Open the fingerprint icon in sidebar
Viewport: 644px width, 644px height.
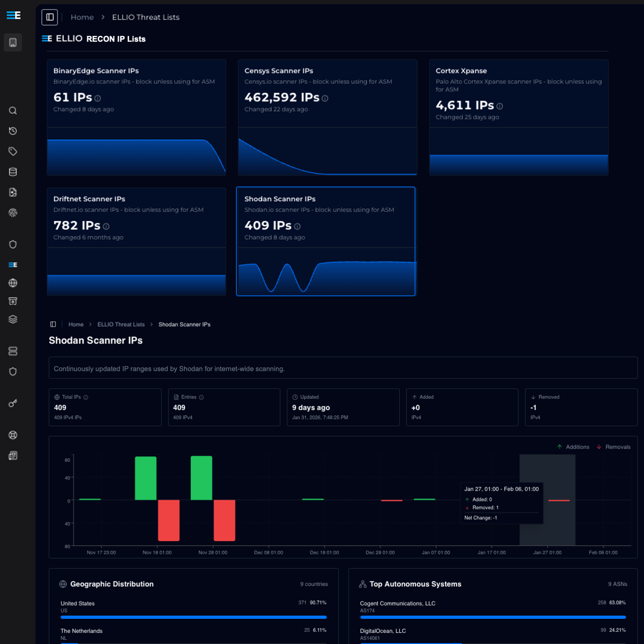coord(13,213)
